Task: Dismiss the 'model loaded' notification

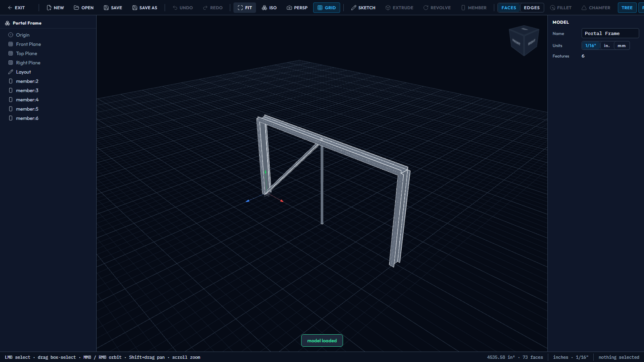Action: [x=322, y=341]
